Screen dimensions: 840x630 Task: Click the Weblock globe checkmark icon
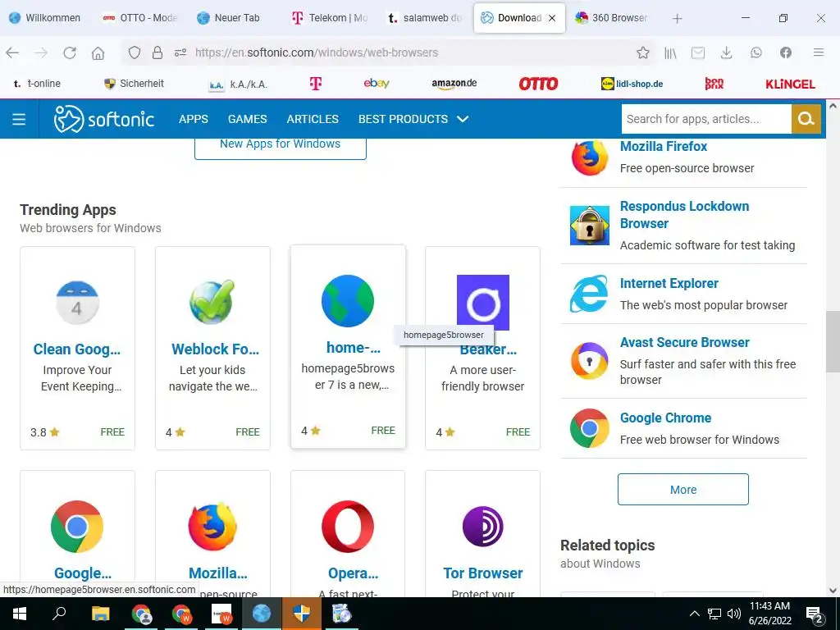point(212,302)
